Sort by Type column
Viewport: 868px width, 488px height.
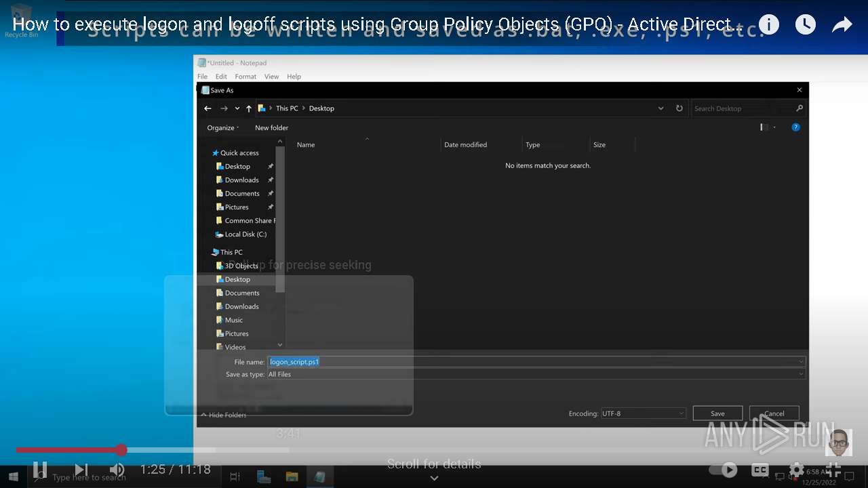[533, 145]
